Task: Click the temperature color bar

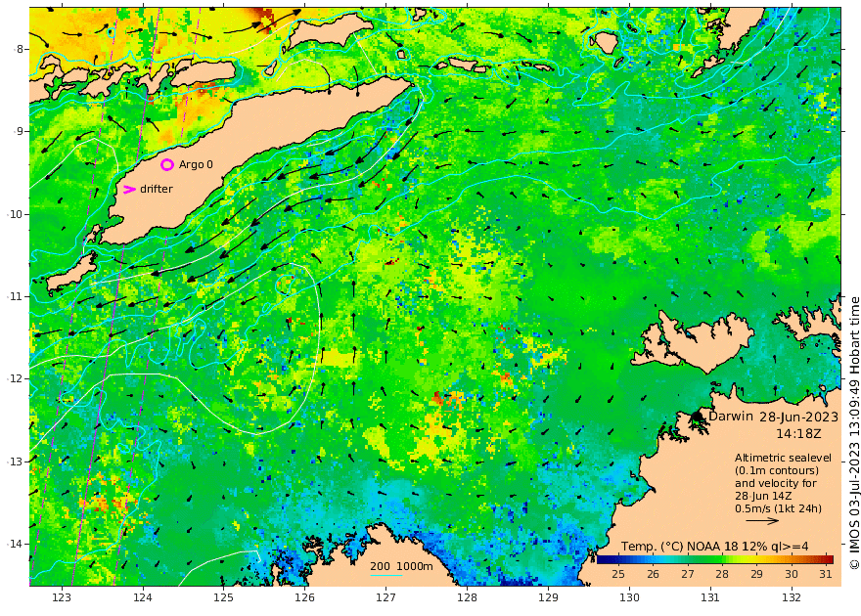Action: pyautogui.click(x=715, y=559)
